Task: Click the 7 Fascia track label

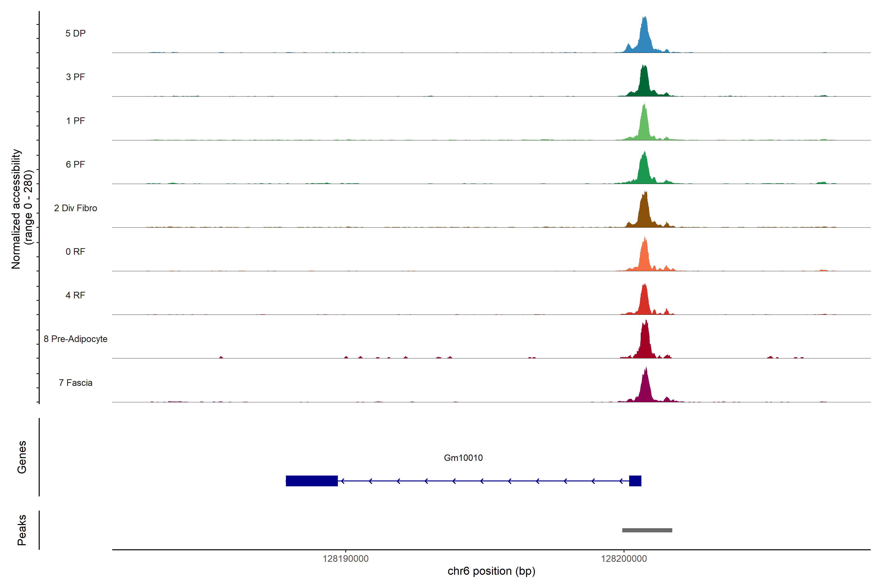Action: [x=75, y=382]
